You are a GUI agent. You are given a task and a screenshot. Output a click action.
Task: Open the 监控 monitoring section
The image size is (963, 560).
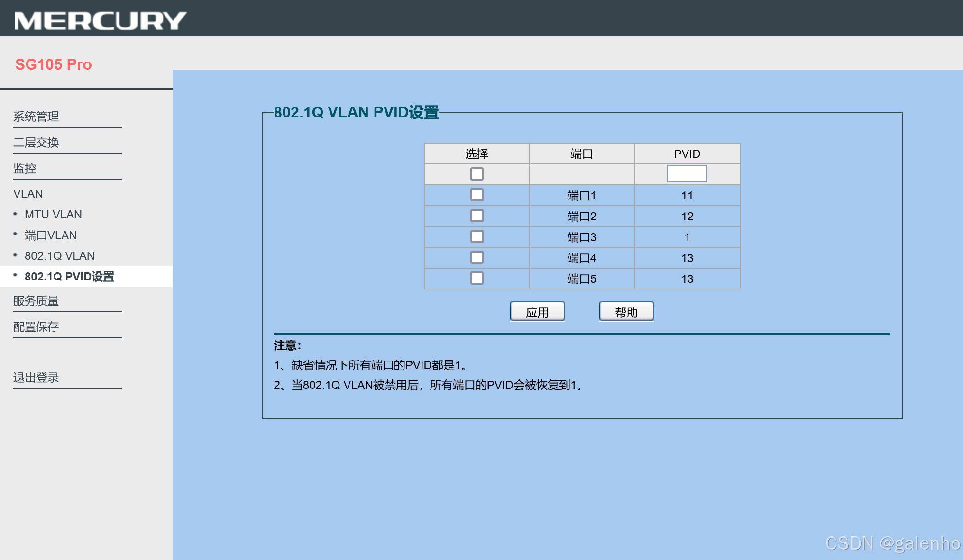(25, 169)
